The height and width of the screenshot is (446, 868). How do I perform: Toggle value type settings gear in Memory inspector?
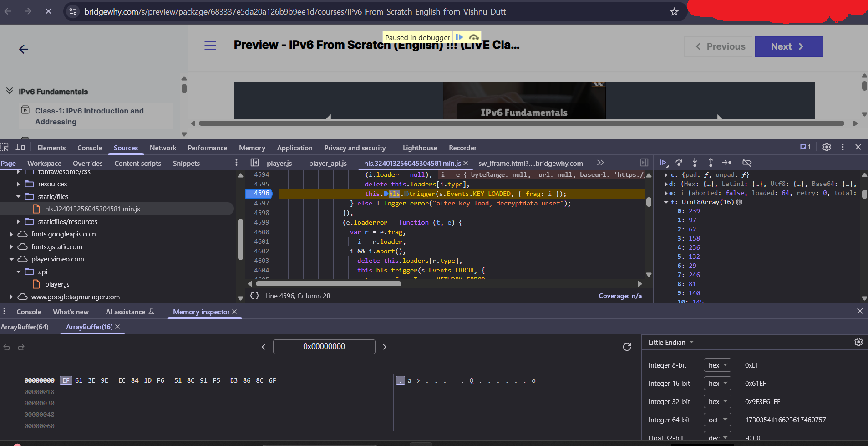pos(858,342)
